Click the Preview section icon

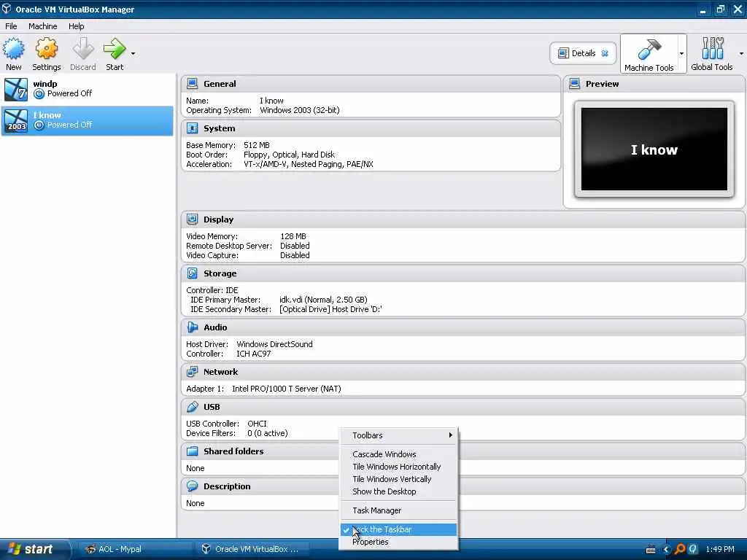575,84
